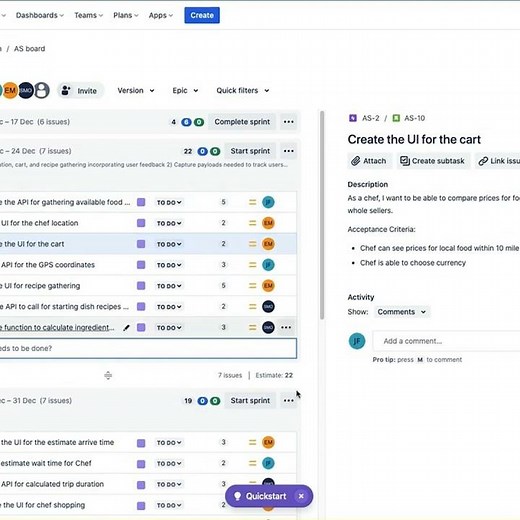Change status of calculate ingredient issue

[169, 328]
